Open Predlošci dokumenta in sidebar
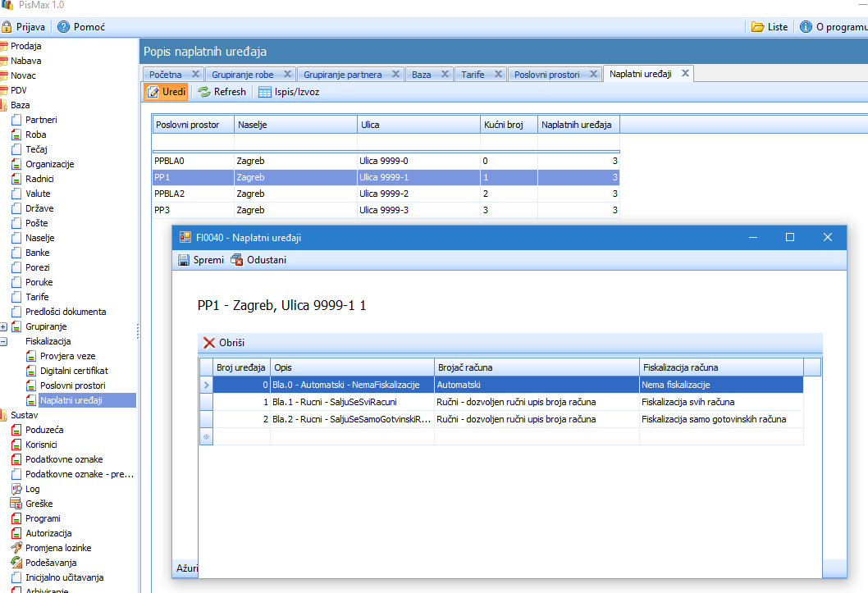 tap(66, 312)
